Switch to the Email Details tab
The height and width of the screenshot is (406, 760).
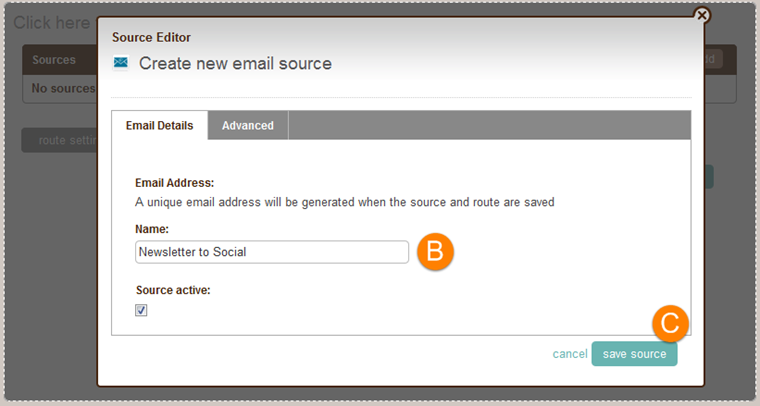(x=159, y=125)
